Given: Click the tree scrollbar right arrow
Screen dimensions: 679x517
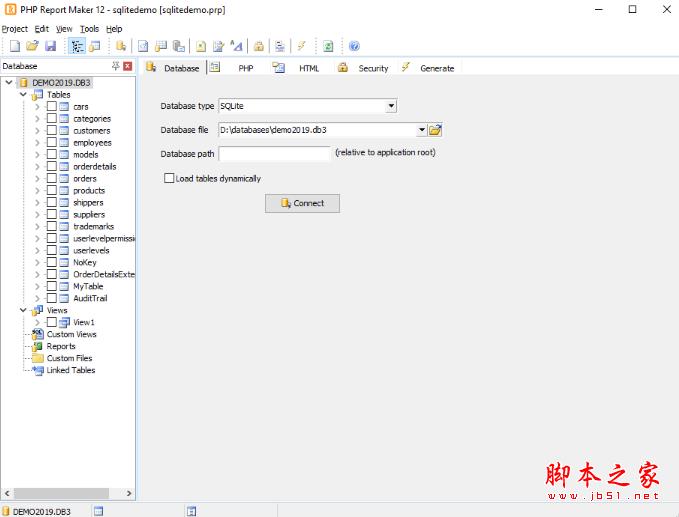Looking at the screenshot, I should point(129,493).
